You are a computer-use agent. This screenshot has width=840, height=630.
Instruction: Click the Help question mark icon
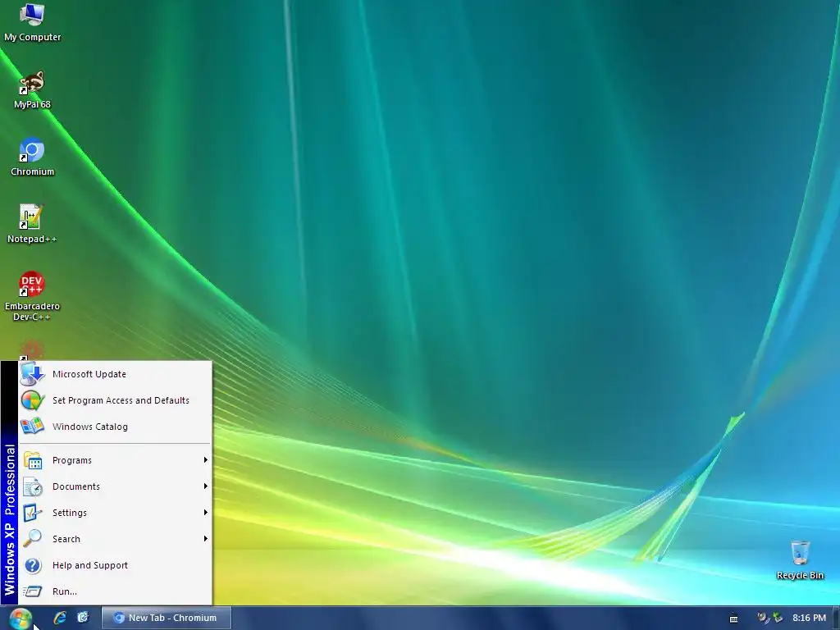[33, 565]
